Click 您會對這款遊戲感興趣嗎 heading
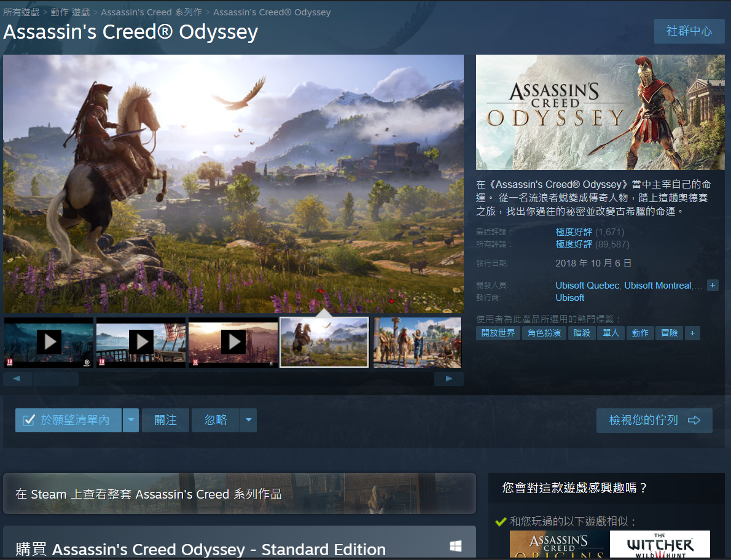The width and height of the screenshot is (731, 560). pos(574,488)
